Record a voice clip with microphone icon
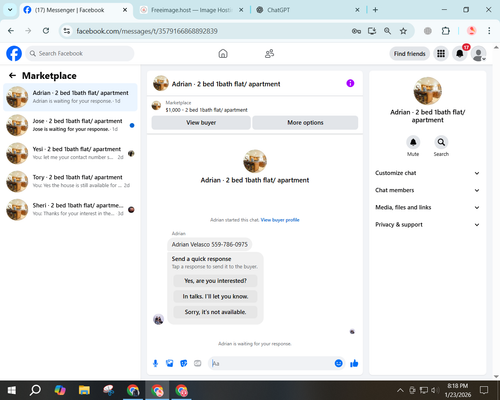Viewport: 500px width, 400px height. (155, 363)
